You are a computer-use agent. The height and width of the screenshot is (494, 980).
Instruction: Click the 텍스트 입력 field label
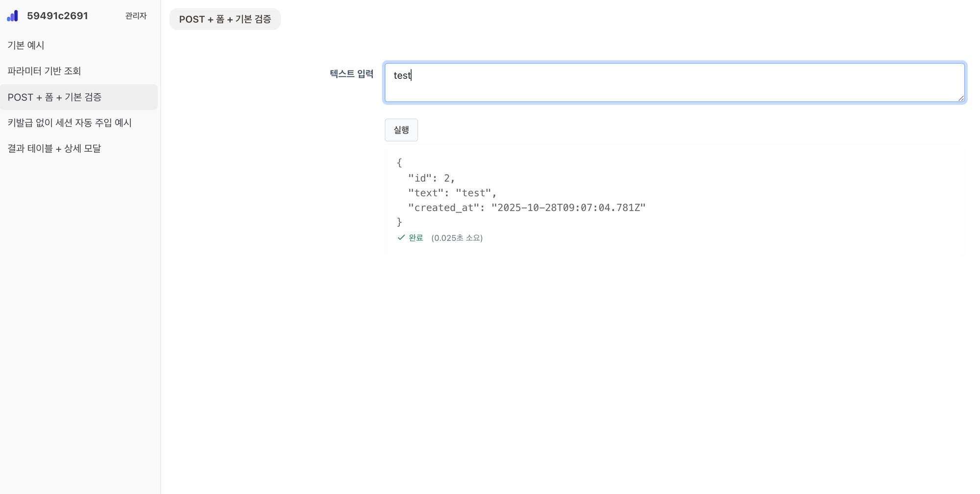click(x=351, y=74)
